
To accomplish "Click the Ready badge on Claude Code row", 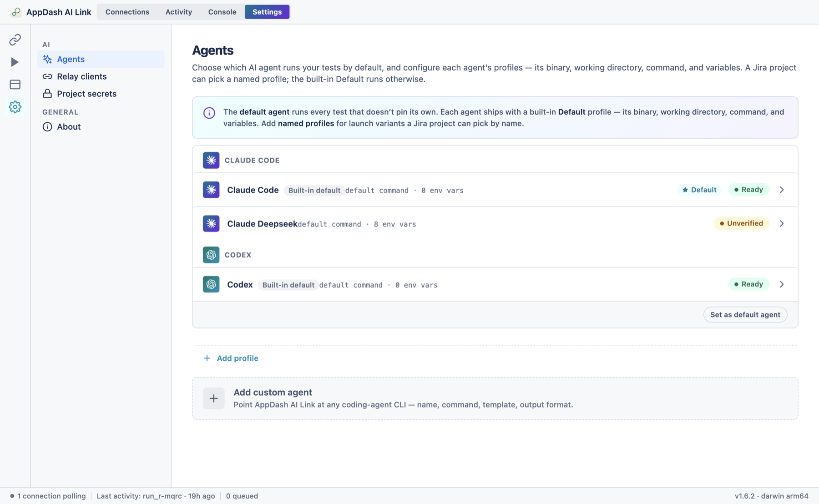I will [748, 190].
